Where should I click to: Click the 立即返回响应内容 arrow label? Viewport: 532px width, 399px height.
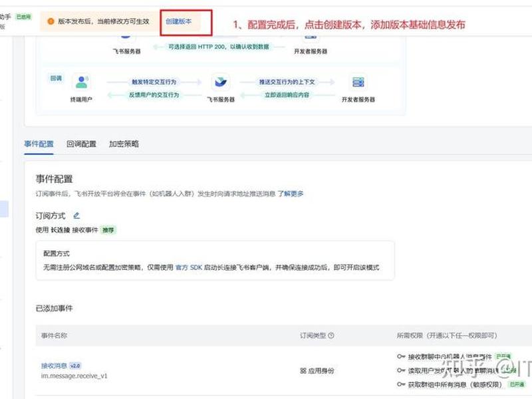[x=287, y=95]
